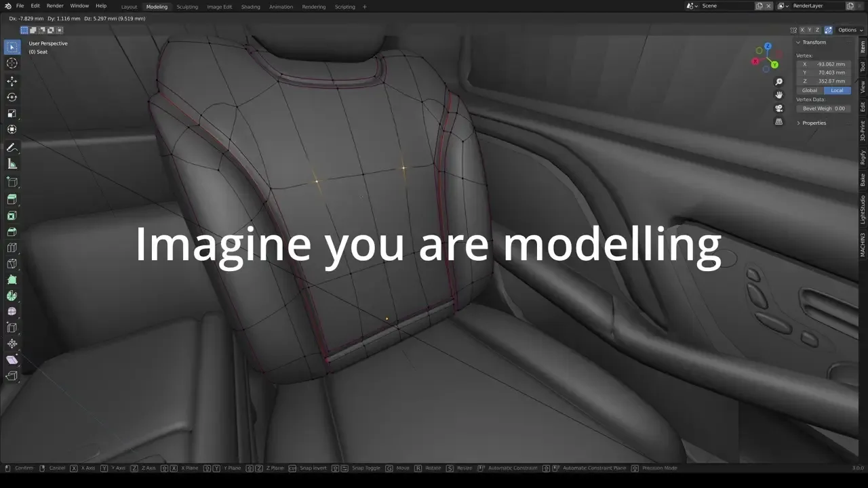Toggle X axis mesh symmetry
868x488 pixels.
[x=802, y=30]
